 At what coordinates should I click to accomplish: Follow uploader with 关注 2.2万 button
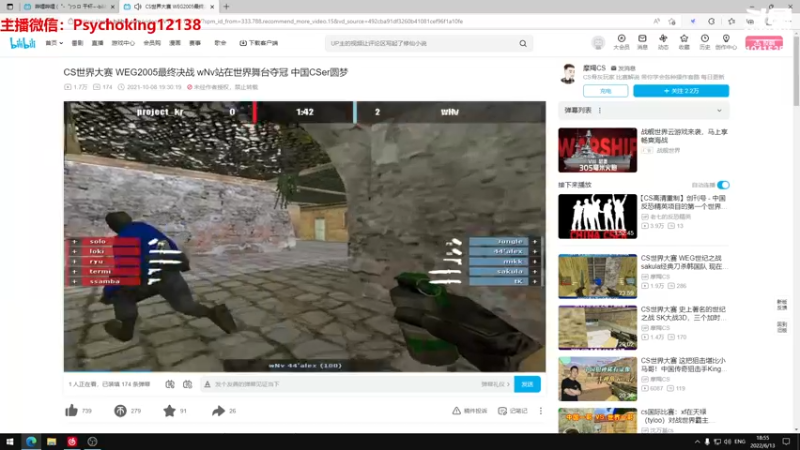(x=681, y=91)
